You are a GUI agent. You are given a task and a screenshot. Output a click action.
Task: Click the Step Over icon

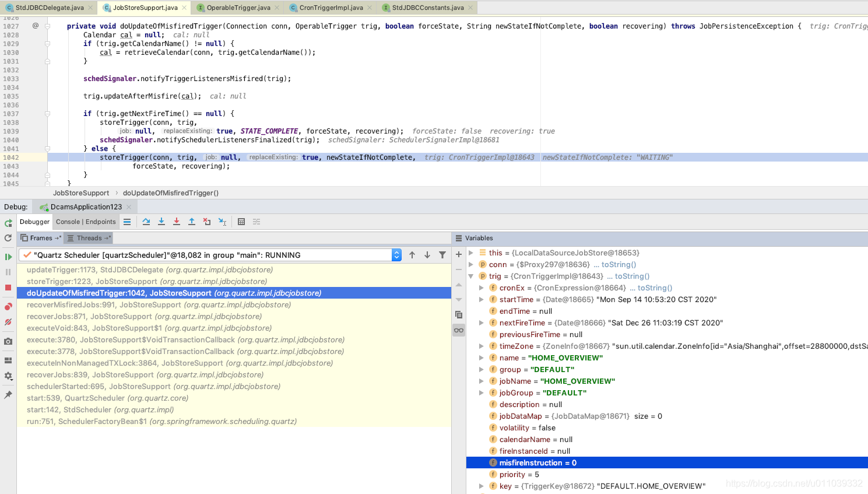click(x=146, y=222)
